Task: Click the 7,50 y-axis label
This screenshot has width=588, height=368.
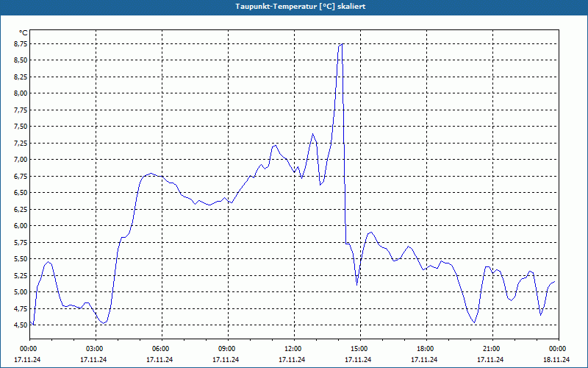Action: coord(21,127)
